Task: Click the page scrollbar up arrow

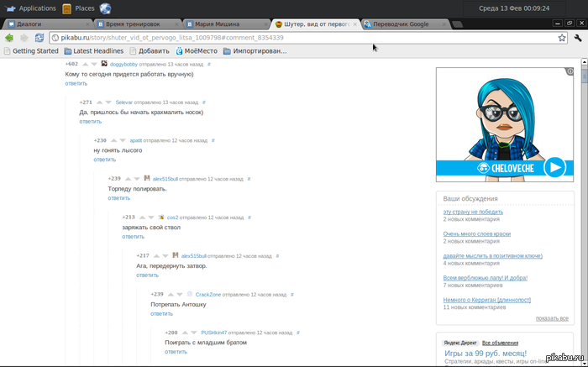Action: 585,62
